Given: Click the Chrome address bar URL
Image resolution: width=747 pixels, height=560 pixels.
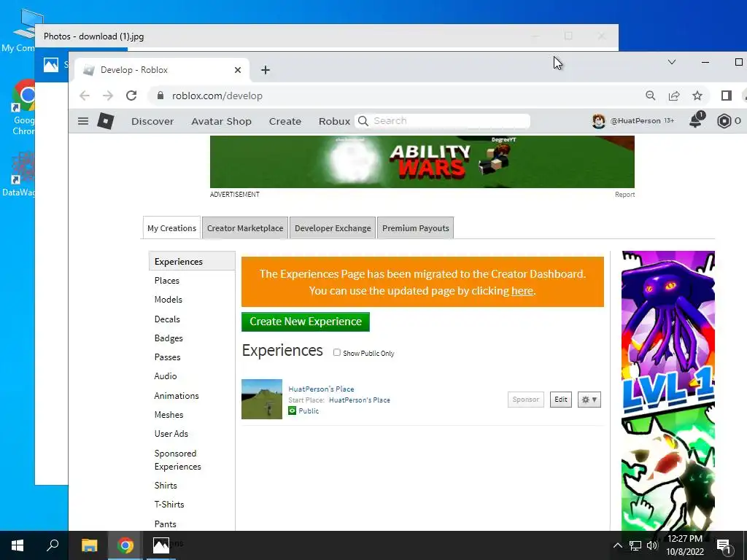Looking at the screenshot, I should [217, 96].
